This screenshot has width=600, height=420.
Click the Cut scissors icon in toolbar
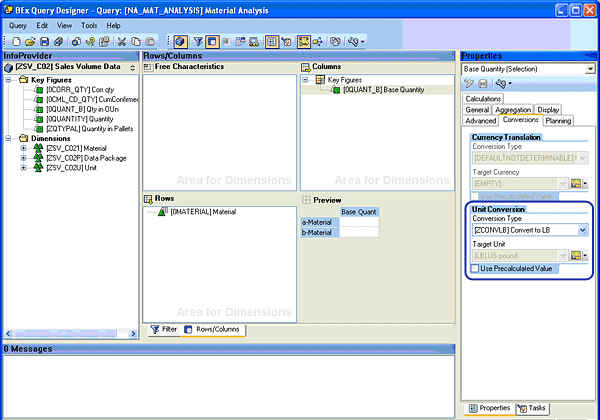pyautogui.click(x=122, y=41)
